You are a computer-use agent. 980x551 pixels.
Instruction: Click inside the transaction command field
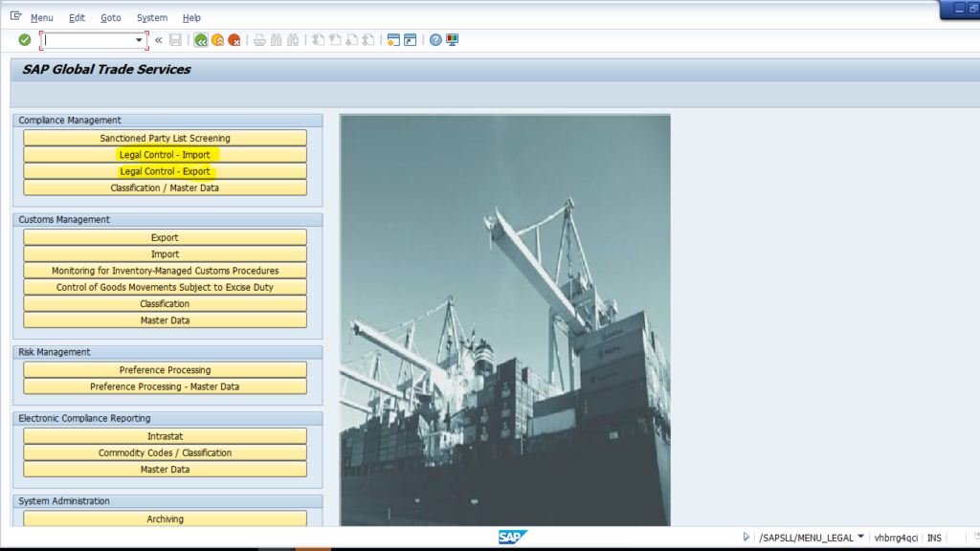(87, 40)
